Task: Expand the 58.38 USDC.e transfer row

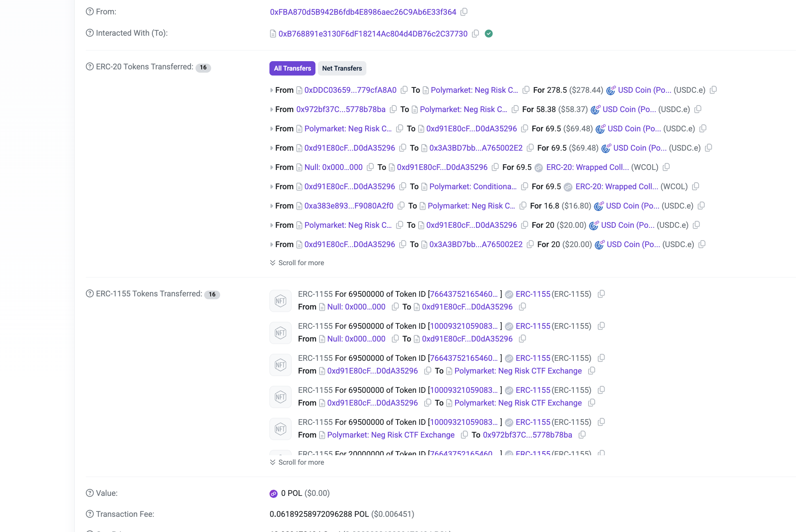Action: pyautogui.click(x=271, y=110)
